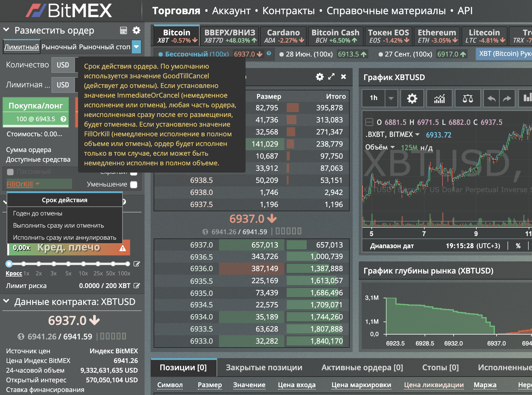Open the ВВЕРХ/ВНИЗ tab
The height and width of the screenshot is (395, 532).
point(230,36)
